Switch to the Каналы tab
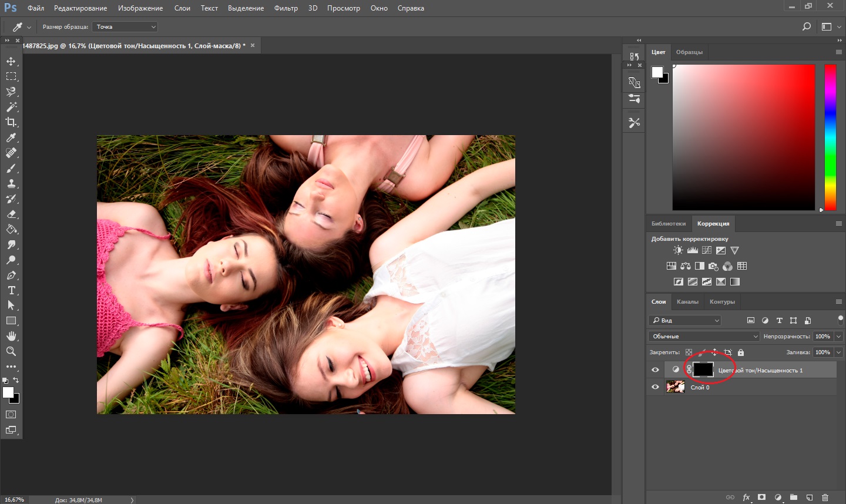This screenshot has width=846, height=504. point(687,302)
